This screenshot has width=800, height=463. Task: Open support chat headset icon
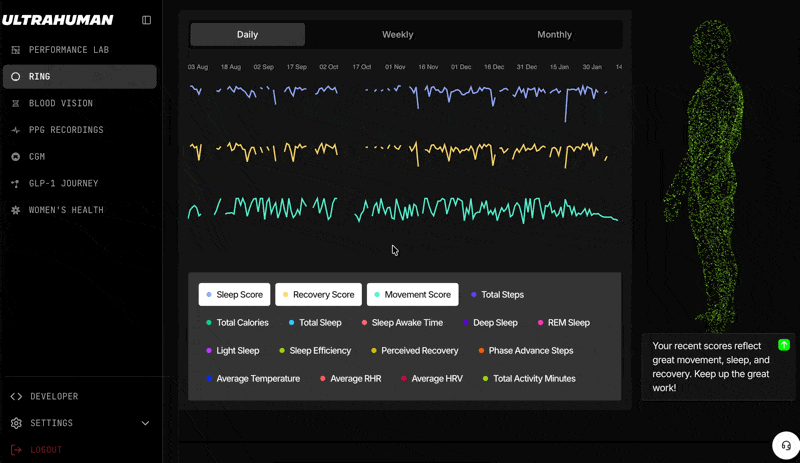click(786, 445)
